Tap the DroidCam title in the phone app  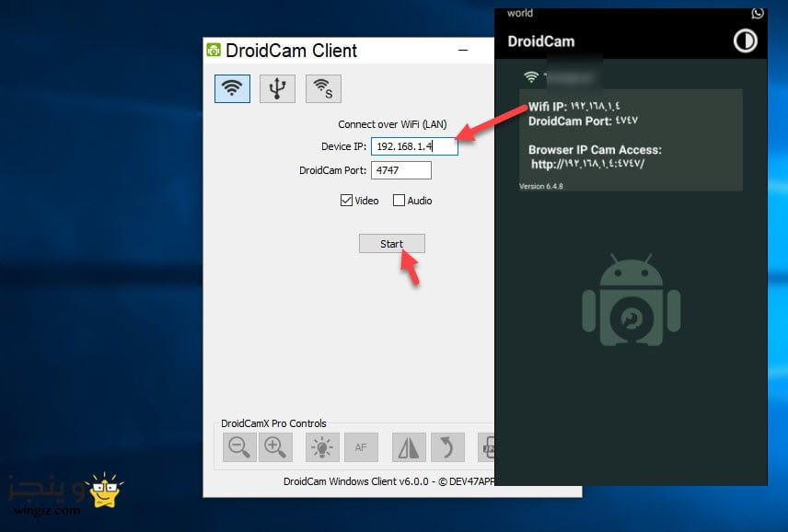[540, 41]
